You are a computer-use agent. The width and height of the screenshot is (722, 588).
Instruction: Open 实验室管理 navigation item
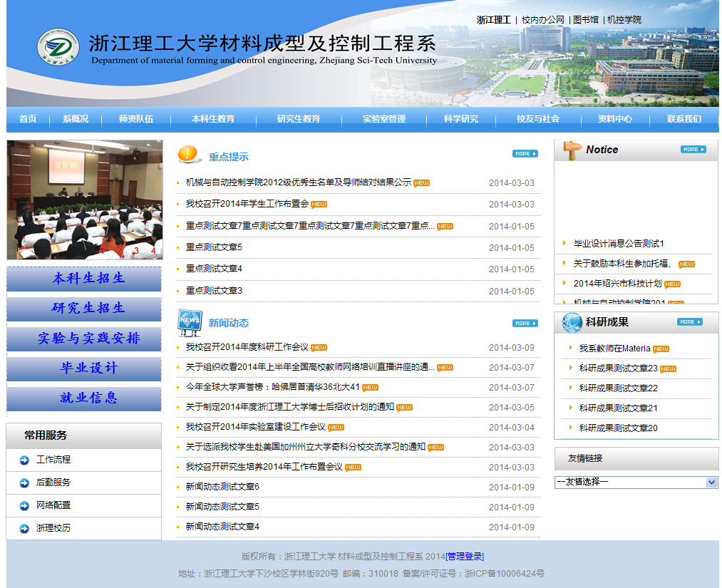click(384, 119)
